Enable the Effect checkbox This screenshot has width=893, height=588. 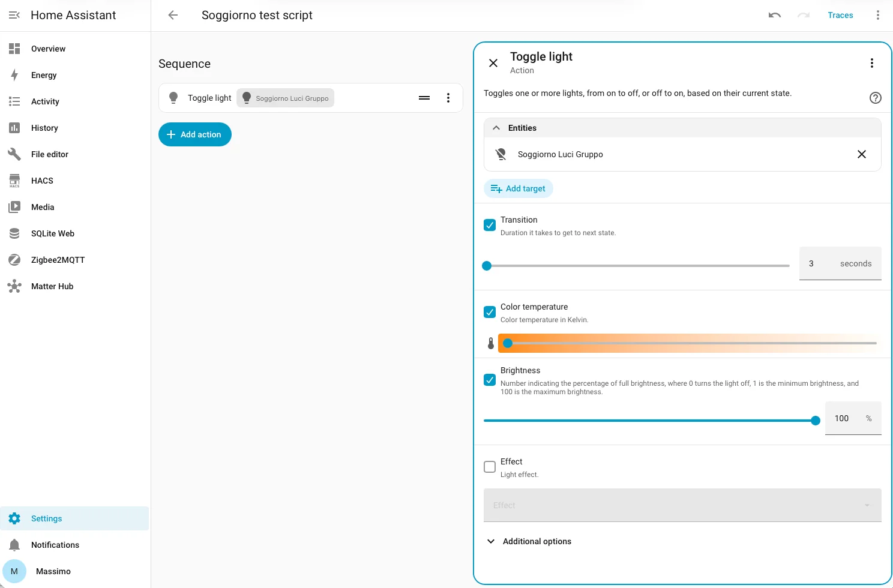[490, 467]
